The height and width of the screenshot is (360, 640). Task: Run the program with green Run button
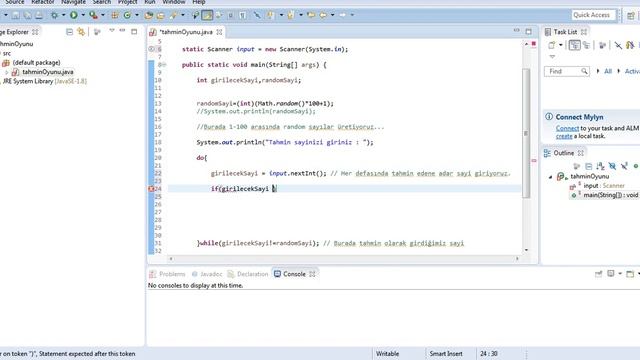point(73,15)
